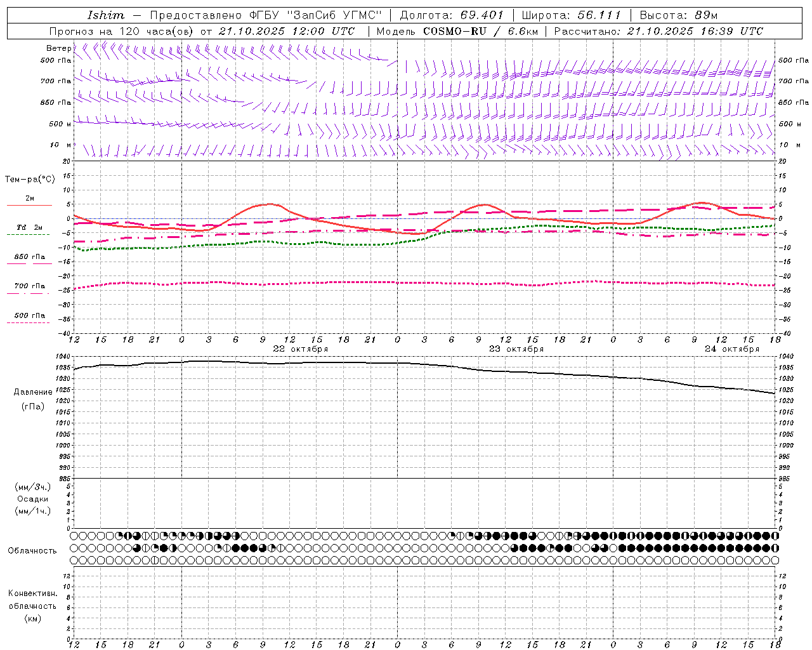Select the "850 гПа" temperature legend entry
Screen dimensions: 812x650
pos(30,257)
